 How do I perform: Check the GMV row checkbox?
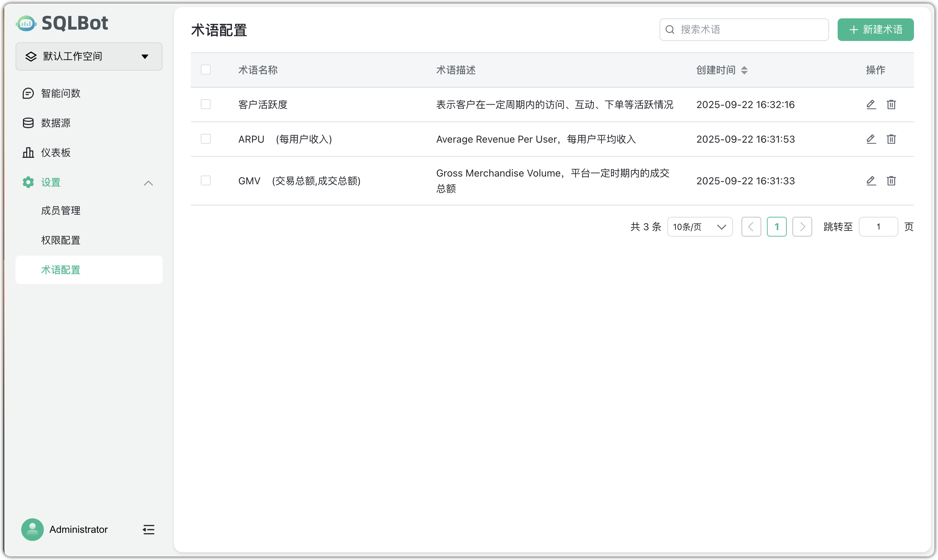point(205,180)
